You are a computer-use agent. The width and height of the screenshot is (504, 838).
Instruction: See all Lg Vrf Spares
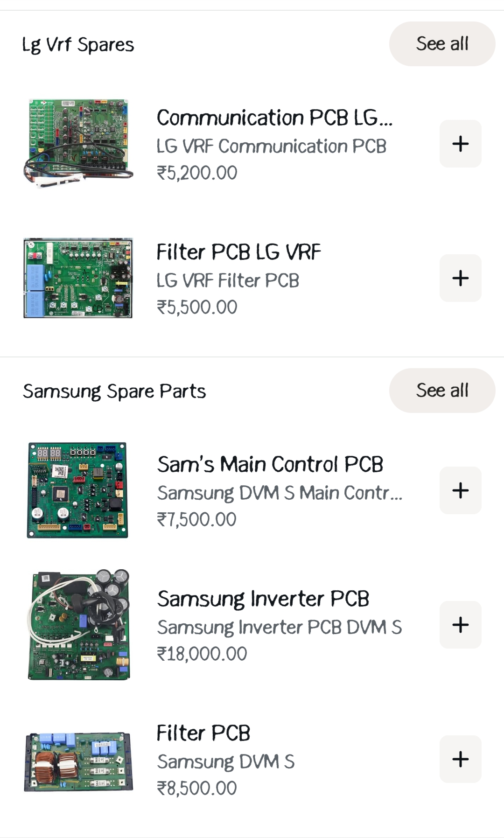pos(442,44)
